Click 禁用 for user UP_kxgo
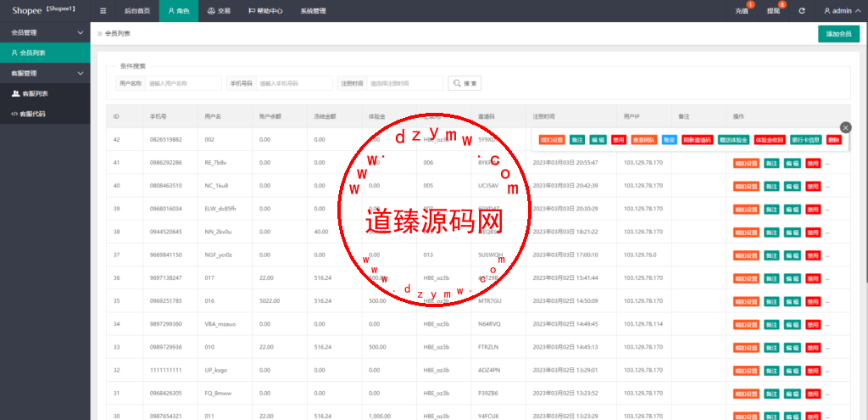868x420 pixels. pyautogui.click(x=813, y=372)
